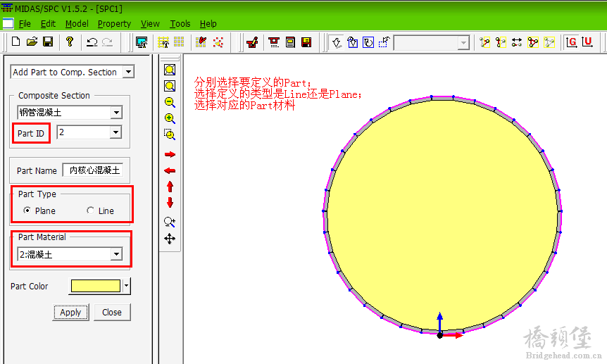The height and width of the screenshot is (364, 607).
Task: Open the Tools menu
Action: point(180,24)
